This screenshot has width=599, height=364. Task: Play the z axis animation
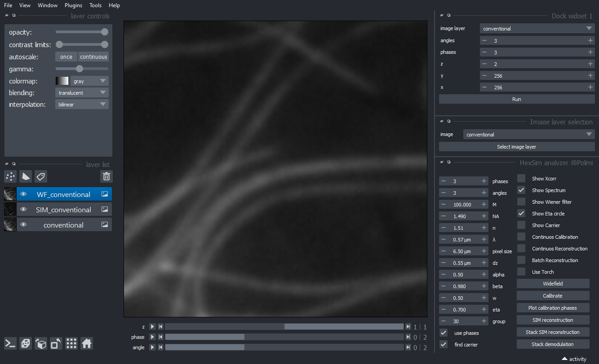[152, 327]
